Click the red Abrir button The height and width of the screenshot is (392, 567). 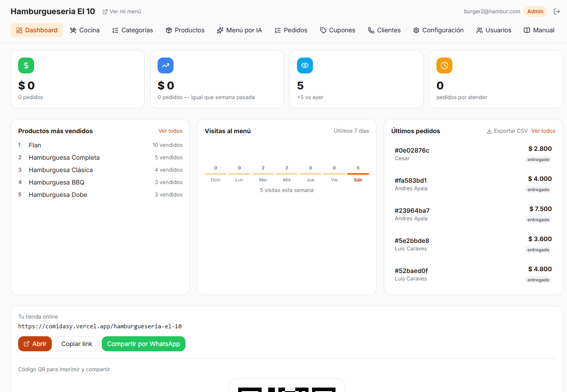[35, 344]
